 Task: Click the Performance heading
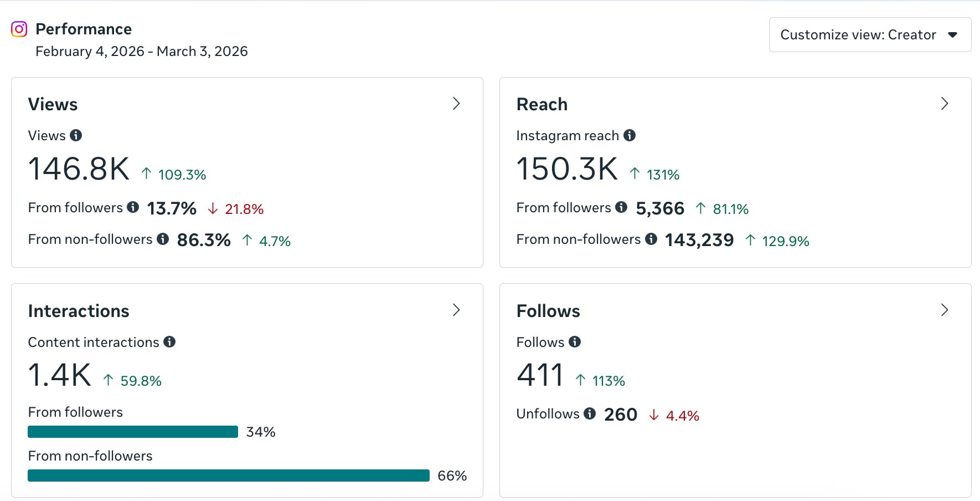pyautogui.click(x=84, y=29)
